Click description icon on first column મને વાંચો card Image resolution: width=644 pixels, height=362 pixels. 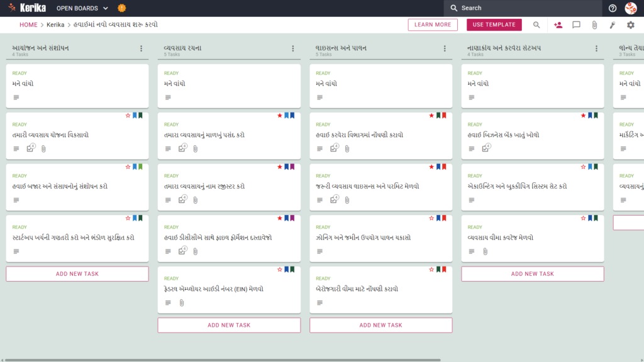[16, 97]
